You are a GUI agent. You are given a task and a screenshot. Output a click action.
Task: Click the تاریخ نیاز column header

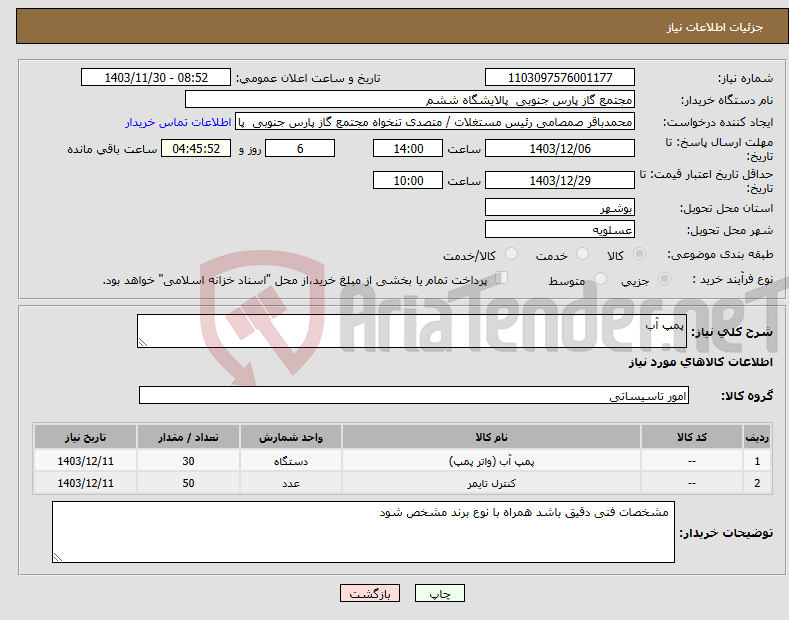coord(86,437)
